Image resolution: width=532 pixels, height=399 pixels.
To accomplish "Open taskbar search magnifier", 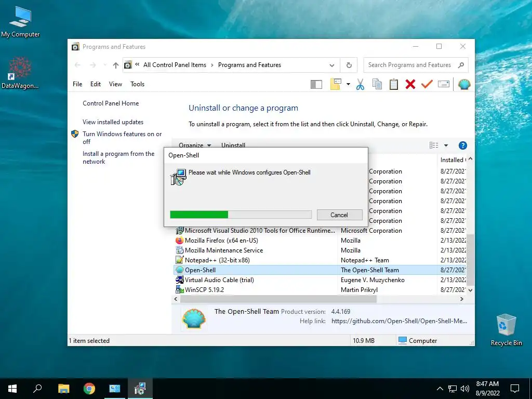I will click(37, 389).
